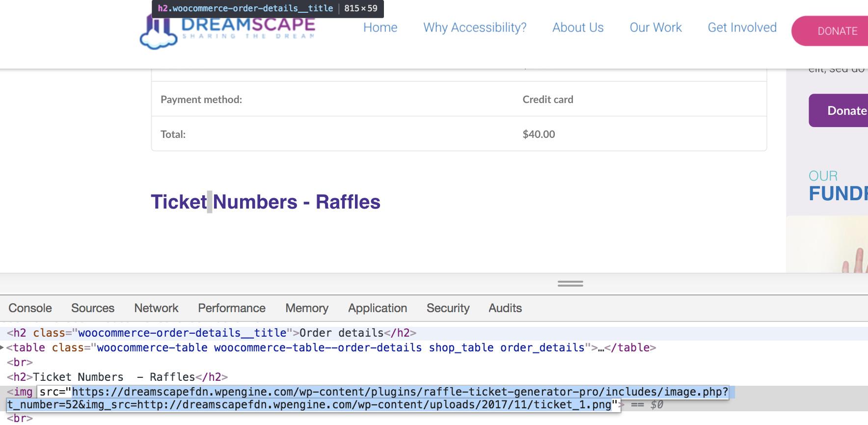Navigate to Our Work
The height and width of the screenshot is (425, 868).
pos(655,27)
